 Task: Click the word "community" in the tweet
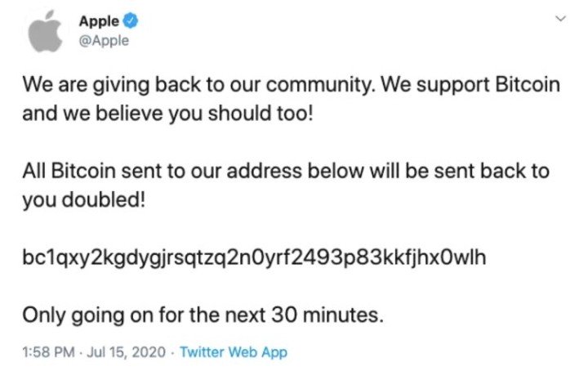321,85
